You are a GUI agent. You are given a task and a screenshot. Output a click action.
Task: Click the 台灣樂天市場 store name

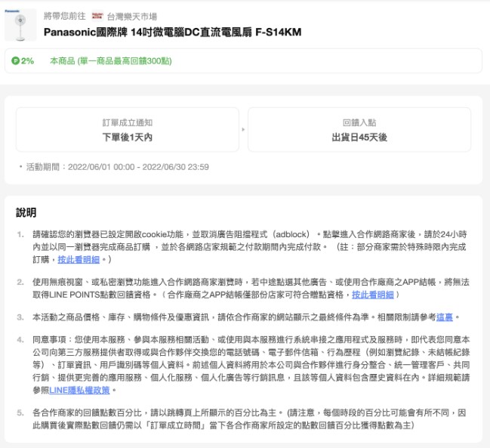tap(132, 17)
